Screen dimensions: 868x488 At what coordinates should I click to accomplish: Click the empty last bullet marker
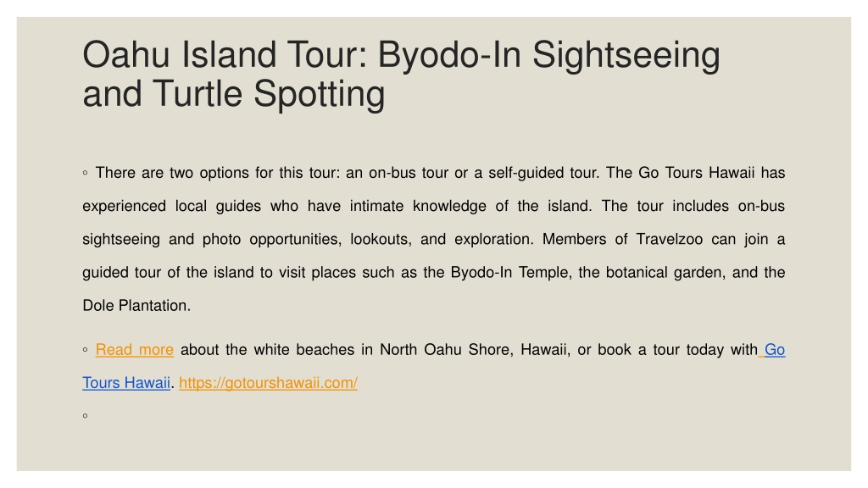86,415
